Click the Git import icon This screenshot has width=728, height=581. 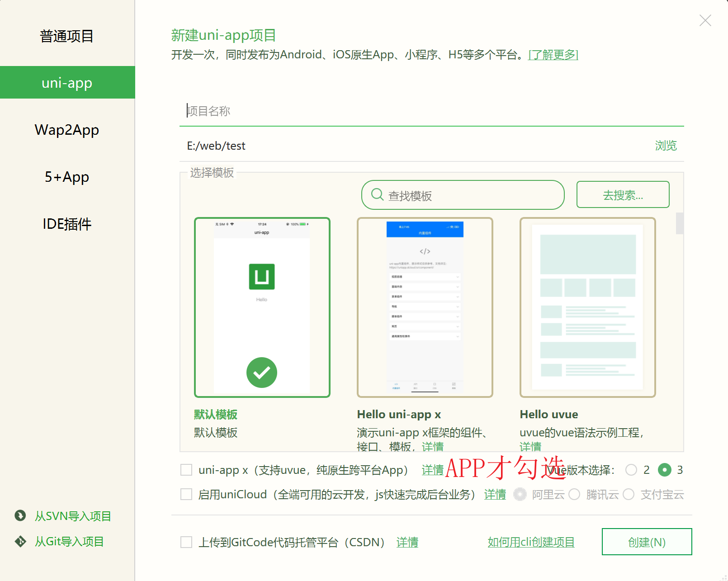20,541
